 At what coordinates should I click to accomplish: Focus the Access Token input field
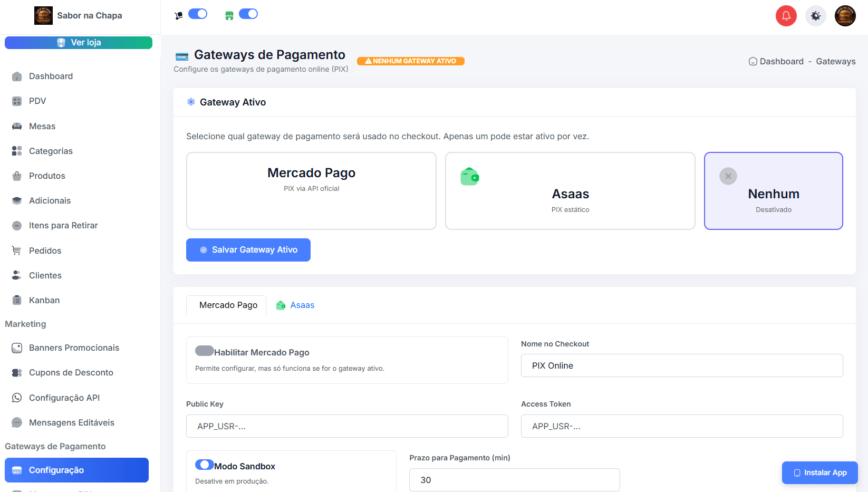(x=682, y=426)
